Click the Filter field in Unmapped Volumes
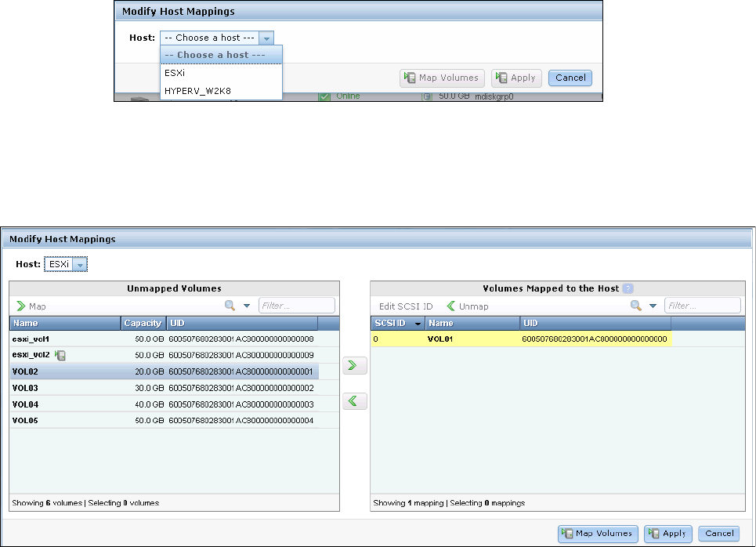756x547 pixels. 296,306
